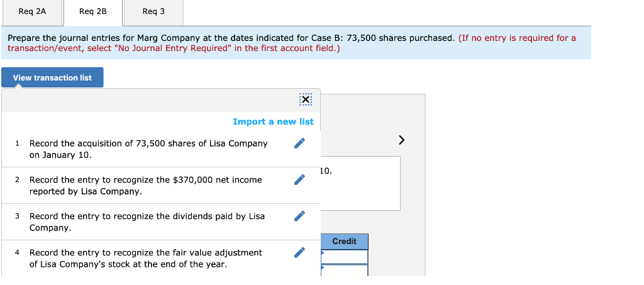Edit transaction 1 acquisition entry pencil

(x=300, y=143)
